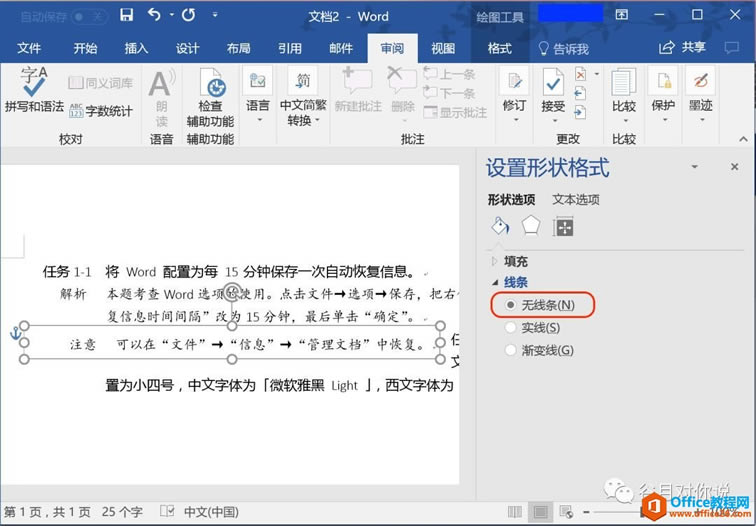The height and width of the screenshot is (526, 756).
Task: Close the 设置形状格式 pane
Action: coord(734,167)
